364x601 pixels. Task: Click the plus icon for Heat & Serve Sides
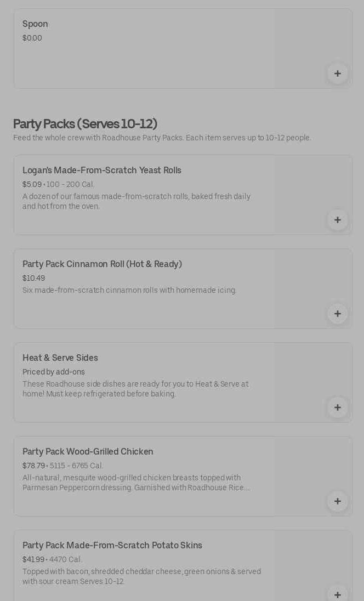(337, 407)
